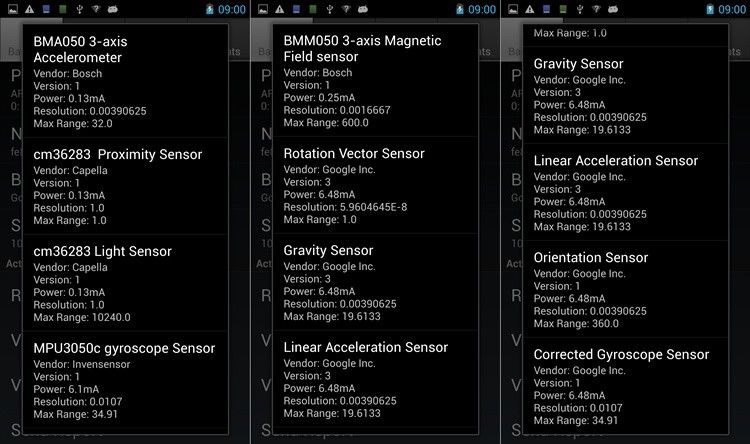Tap the 'Max Range: 10240.0' line

click(x=82, y=317)
